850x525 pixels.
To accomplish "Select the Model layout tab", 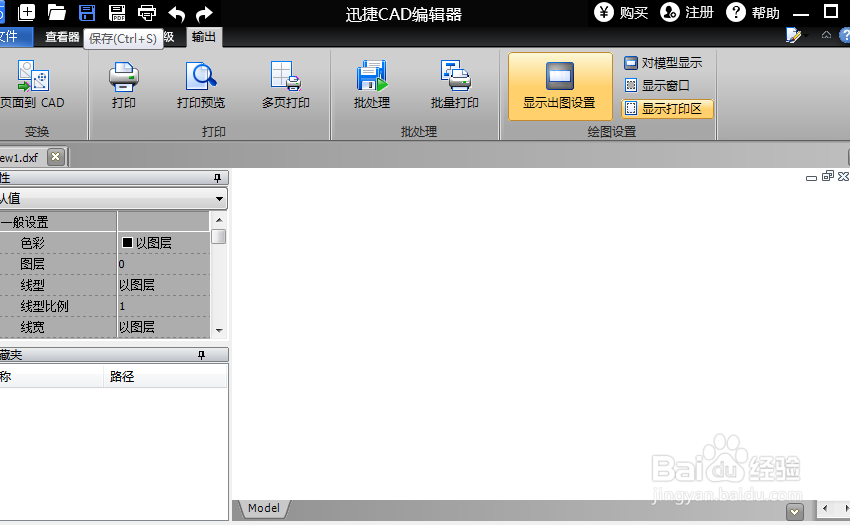I will coord(263,508).
